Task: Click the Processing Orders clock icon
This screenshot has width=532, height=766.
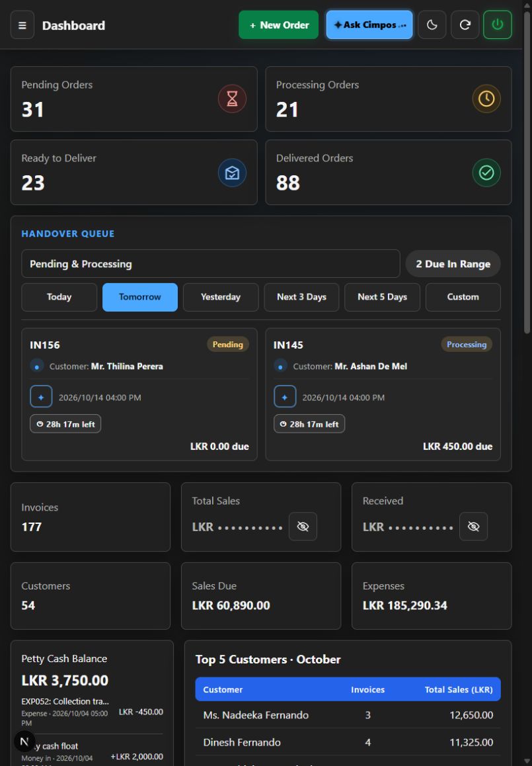Action: tap(486, 99)
